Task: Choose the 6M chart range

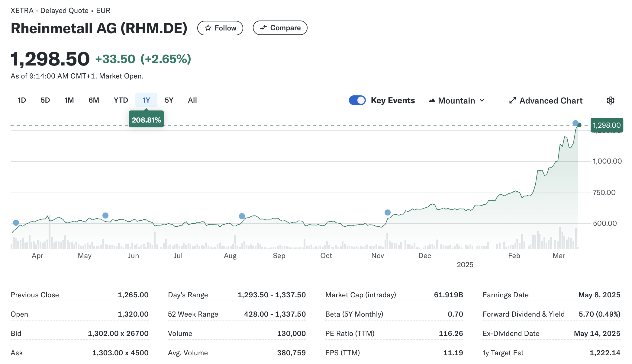Action: point(94,100)
